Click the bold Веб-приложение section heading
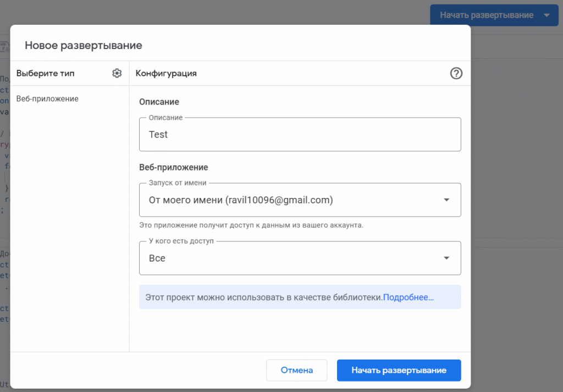Viewport: 563px width, 392px height. pos(173,167)
